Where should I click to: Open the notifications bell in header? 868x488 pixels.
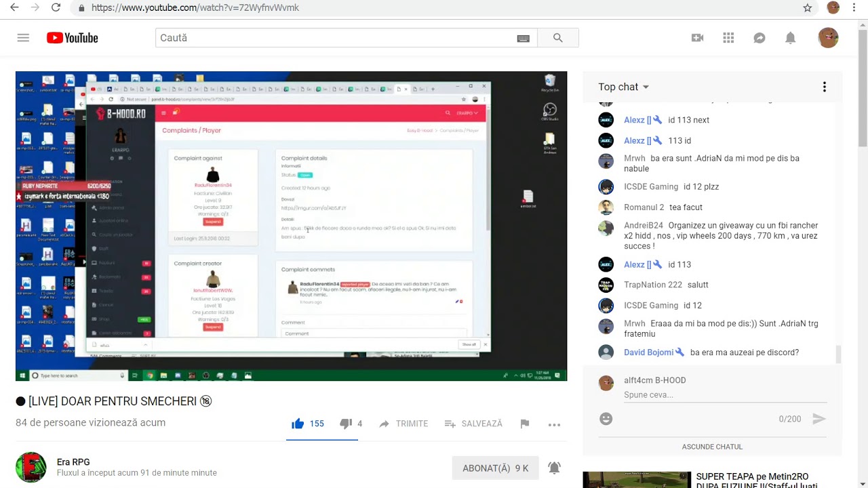[790, 38]
